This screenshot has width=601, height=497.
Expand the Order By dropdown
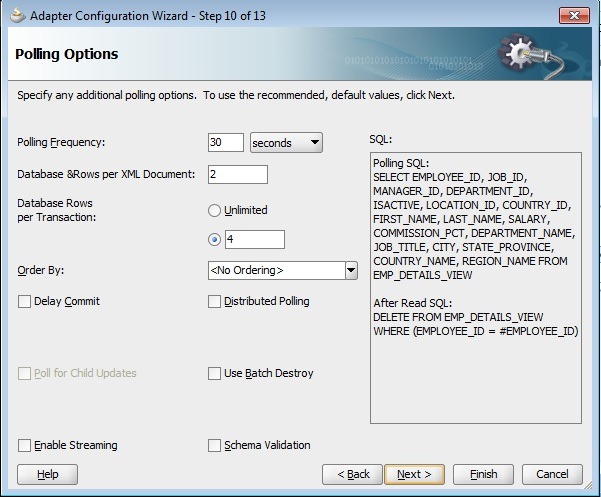pos(350,270)
